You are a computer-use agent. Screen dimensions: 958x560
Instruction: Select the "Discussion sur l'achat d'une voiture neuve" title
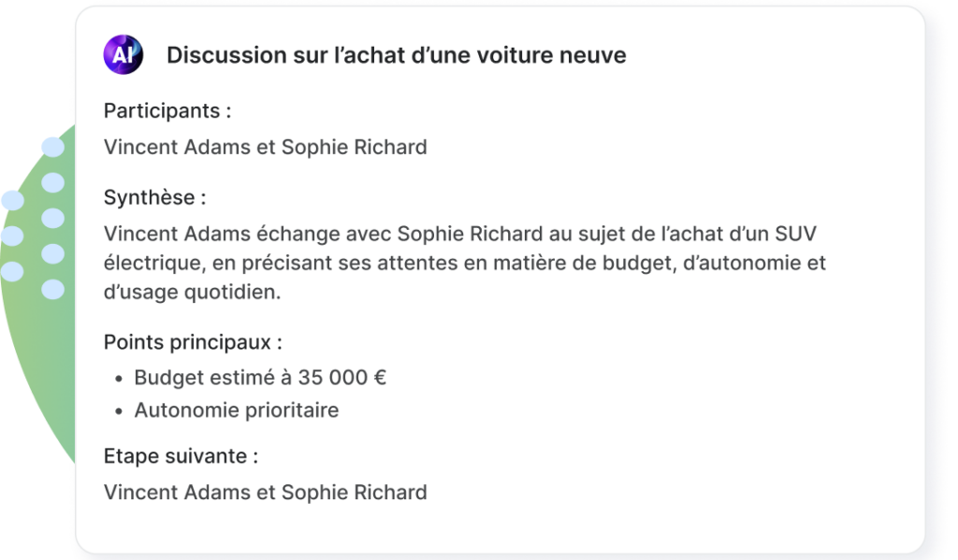[396, 55]
